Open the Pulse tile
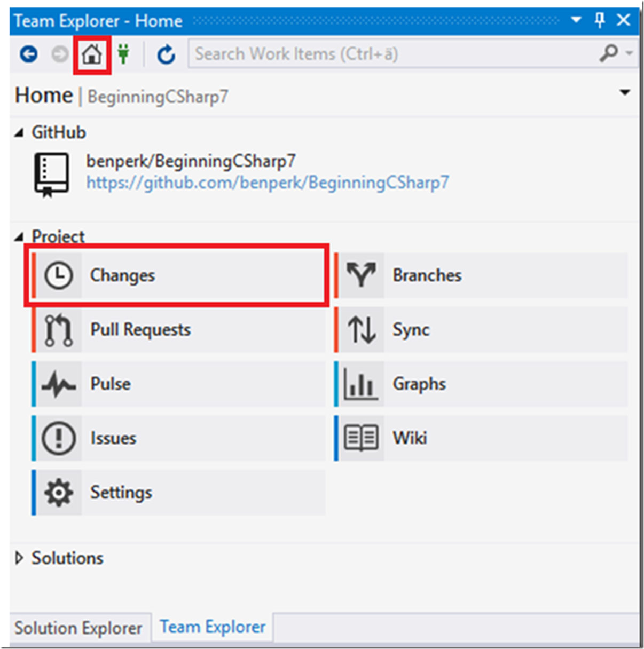Viewport: 644px width, 649px height. (178, 384)
